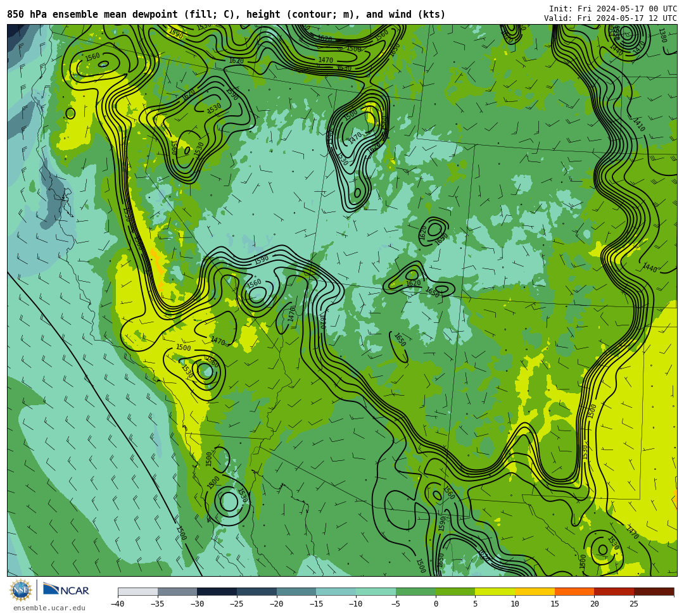Viewport: 684px width, 616px height.
Task: Click the -20 colorbar tick label
Action: [x=276, y=604]
